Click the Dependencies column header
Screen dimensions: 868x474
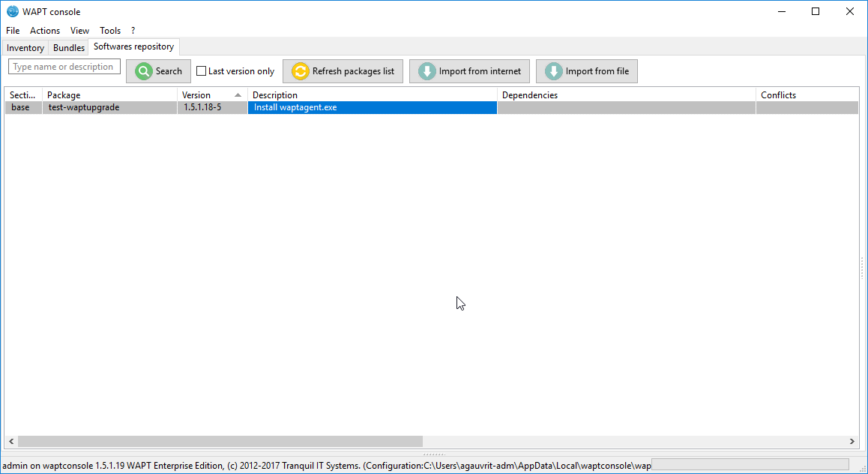[x=627, y=95]
